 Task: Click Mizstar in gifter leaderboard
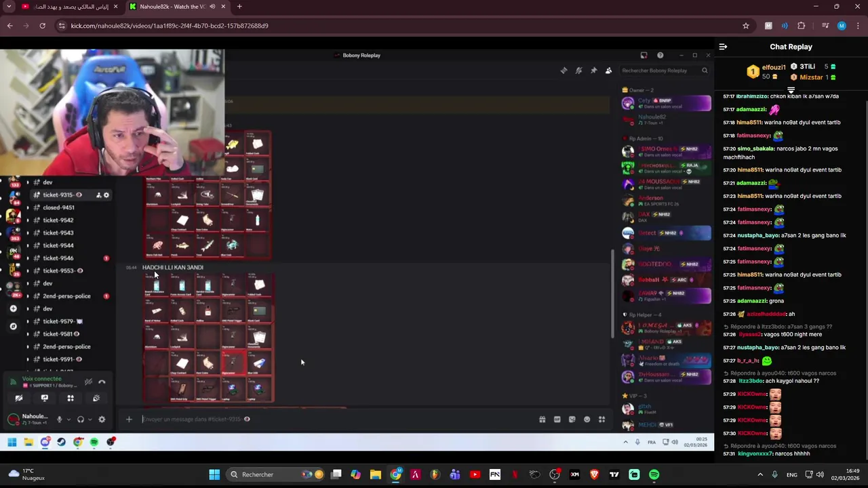[811, 77]
